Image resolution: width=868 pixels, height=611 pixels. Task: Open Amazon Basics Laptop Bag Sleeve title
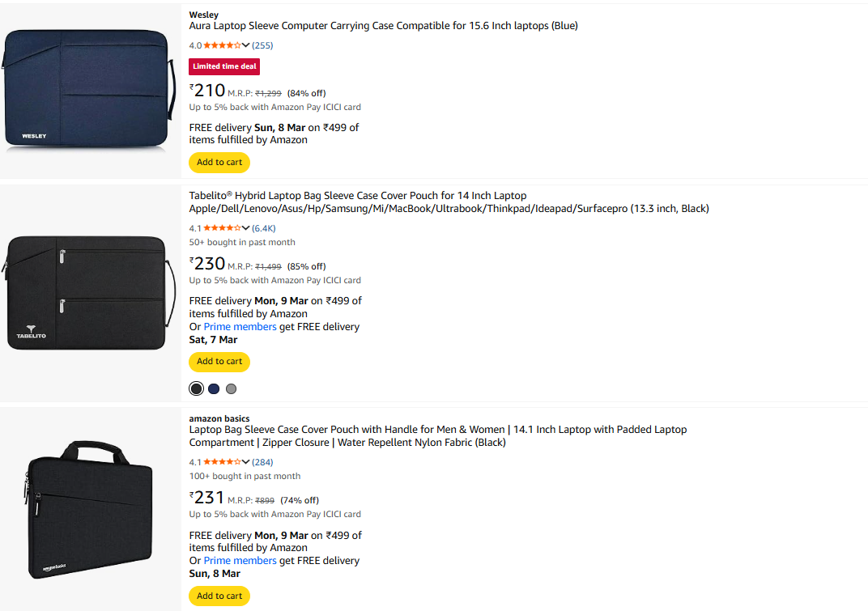click(437, 436)
